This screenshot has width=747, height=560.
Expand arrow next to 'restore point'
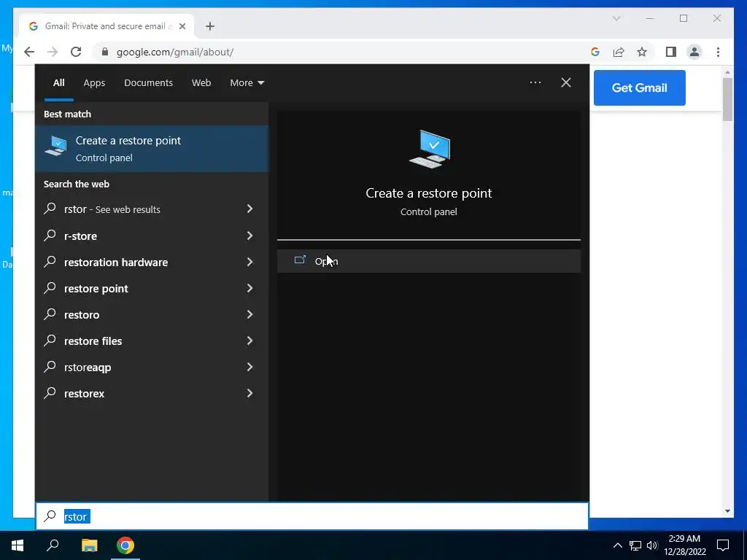pos(249,287)
